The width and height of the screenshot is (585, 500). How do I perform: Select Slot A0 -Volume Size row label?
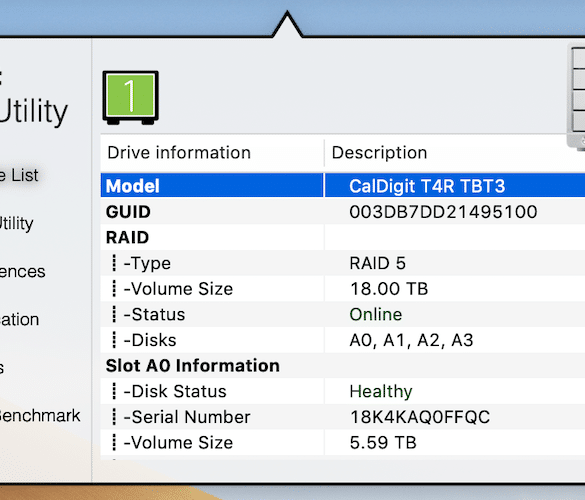pos(178,443)
